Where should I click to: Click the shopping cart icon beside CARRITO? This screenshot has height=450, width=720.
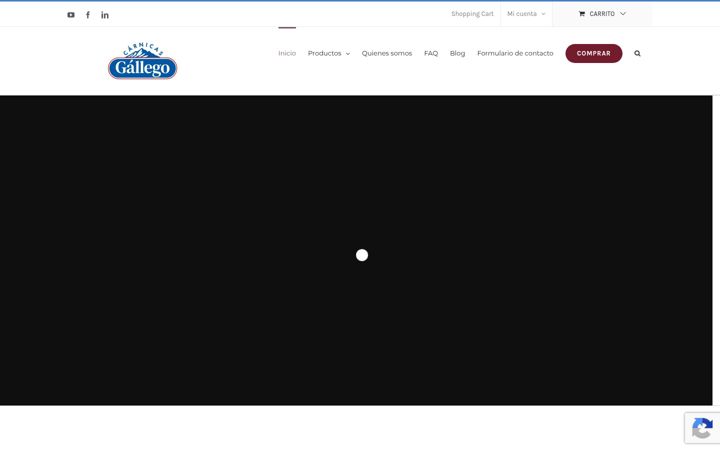click(x=581, y=14)
